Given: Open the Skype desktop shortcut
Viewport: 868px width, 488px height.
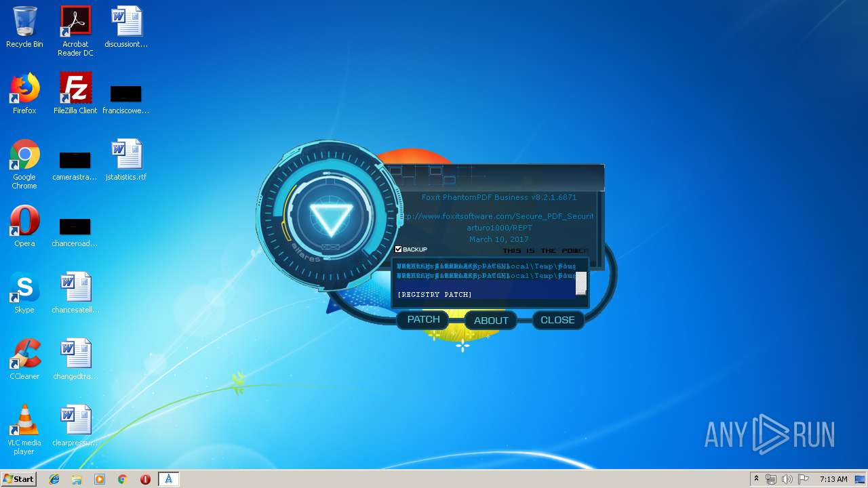Looking at the screenshot, I should (x=24, y=293).
